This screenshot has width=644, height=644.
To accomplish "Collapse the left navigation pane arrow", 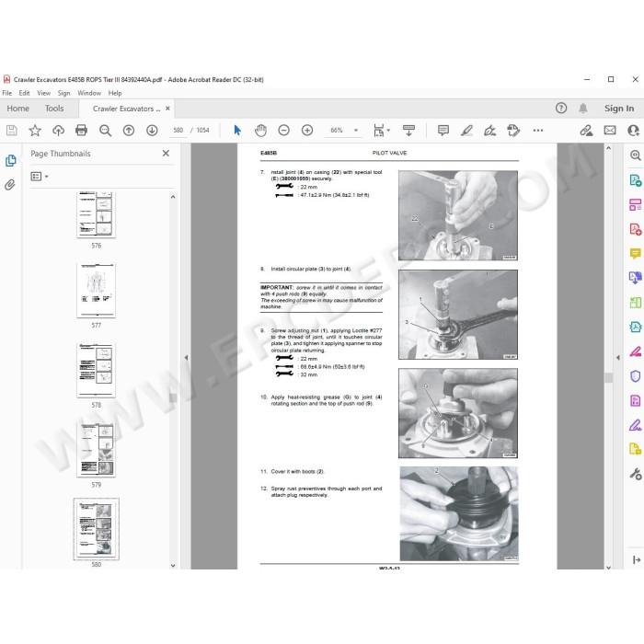I will (186, 358).
